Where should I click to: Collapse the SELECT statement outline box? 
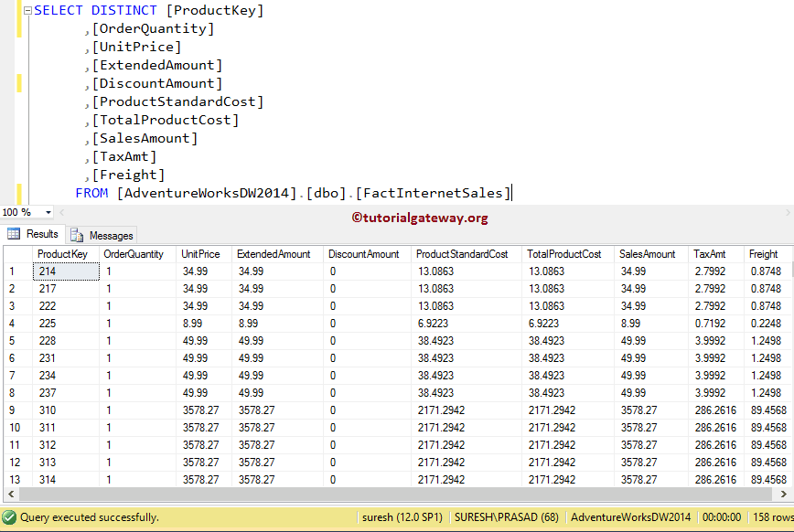27,11
